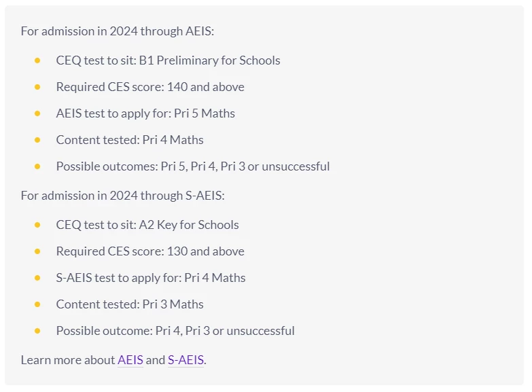Click 'CEQ test to sit: A2 Key for Schools'
This screenshot has height=392, width=532.
147,225
